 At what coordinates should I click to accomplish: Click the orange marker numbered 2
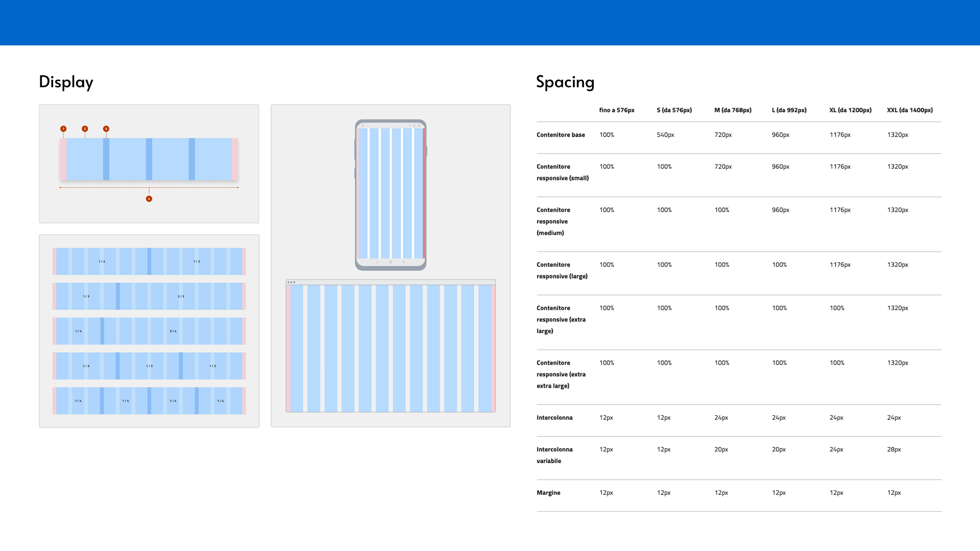tap(85, 129)
